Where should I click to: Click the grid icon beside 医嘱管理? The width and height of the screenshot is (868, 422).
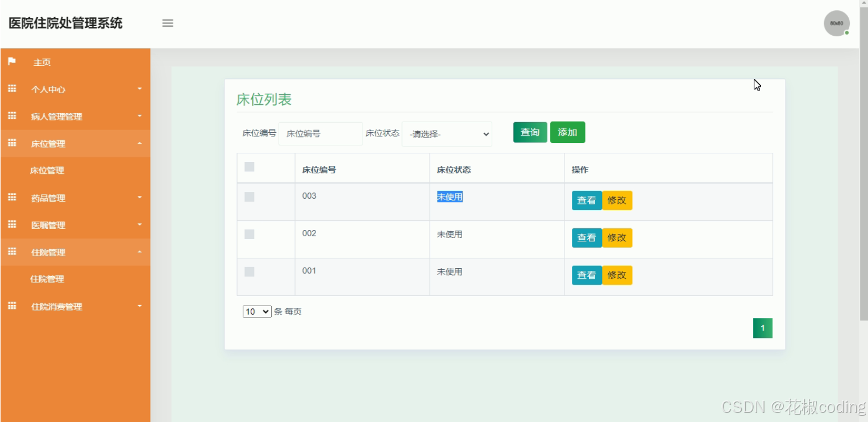(11, 225)
